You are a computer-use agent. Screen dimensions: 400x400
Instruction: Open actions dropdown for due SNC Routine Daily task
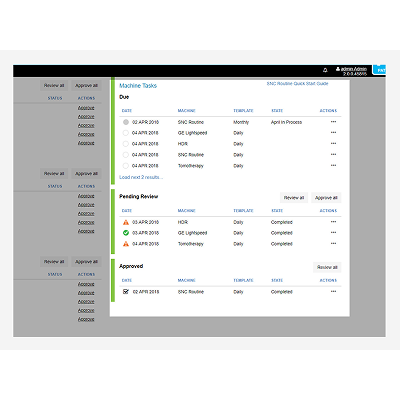tap(333, 155)
